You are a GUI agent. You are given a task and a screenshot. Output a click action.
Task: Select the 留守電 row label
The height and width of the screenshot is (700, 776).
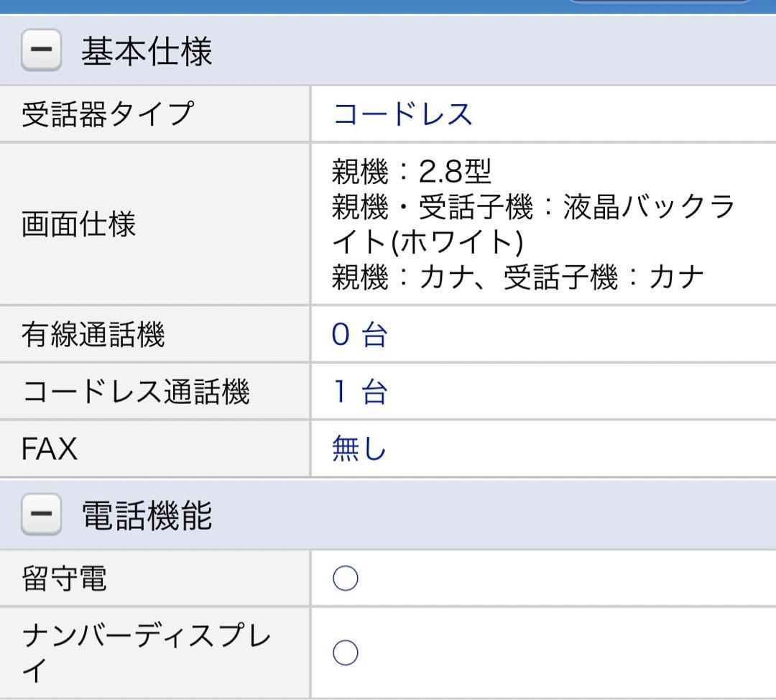(x=64, y=579)
